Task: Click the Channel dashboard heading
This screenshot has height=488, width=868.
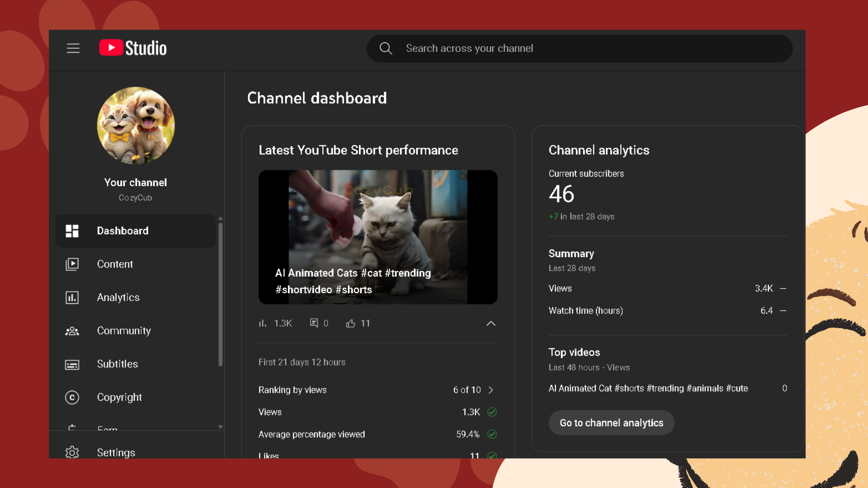Action: click(x=317, y=98)
